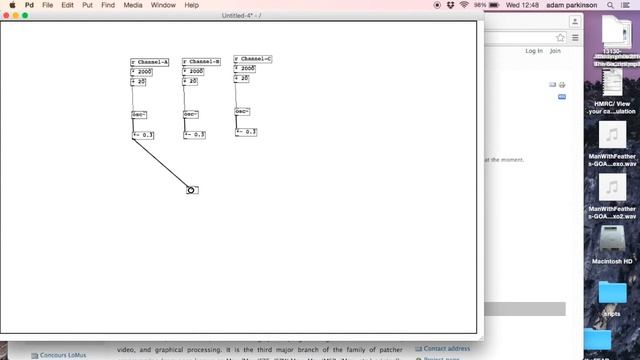Select ManWithFeathers-GOA exo.wav file
640x360 pixels.
[612, 144]
